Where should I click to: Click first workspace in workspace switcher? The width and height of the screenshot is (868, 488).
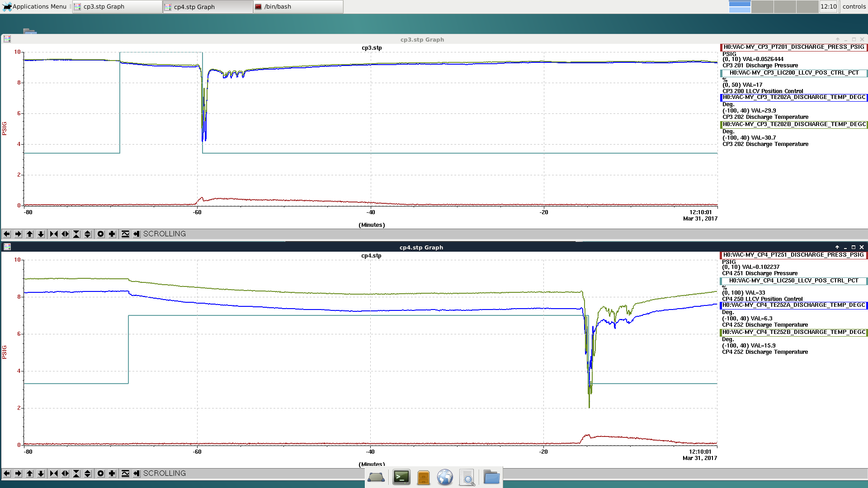coord(740,7)
